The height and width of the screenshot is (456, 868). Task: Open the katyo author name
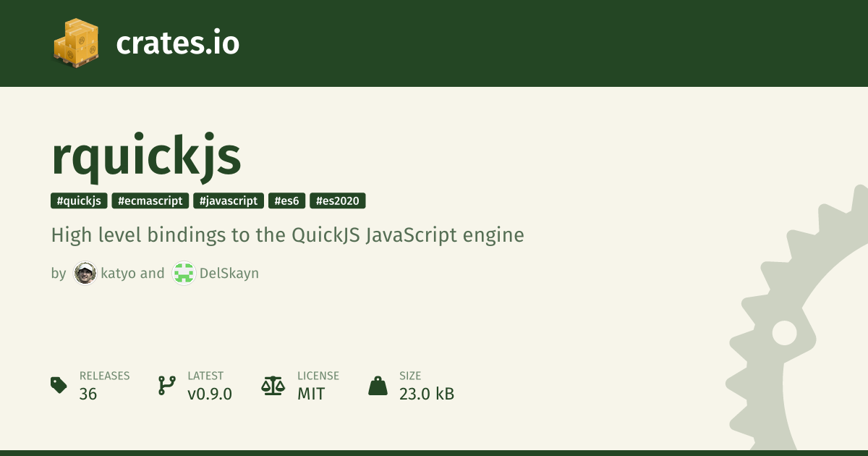[x=118, y=274]
